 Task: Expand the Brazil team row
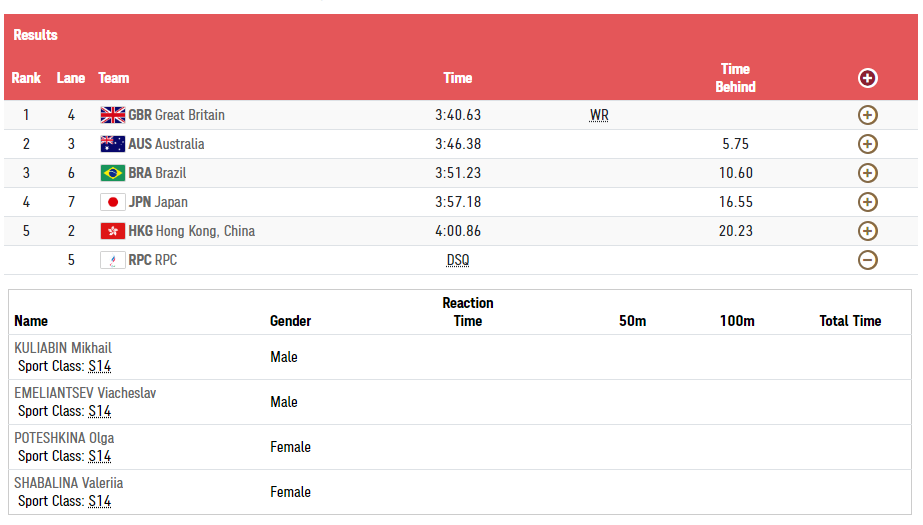point(867,173)
